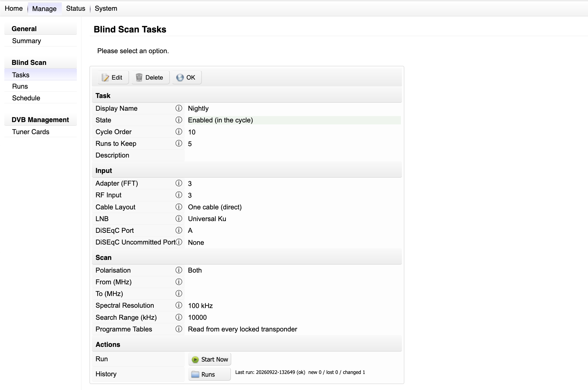Click the '10000' search range value
This screenshot has height=390, width=588.
(197, 317)
